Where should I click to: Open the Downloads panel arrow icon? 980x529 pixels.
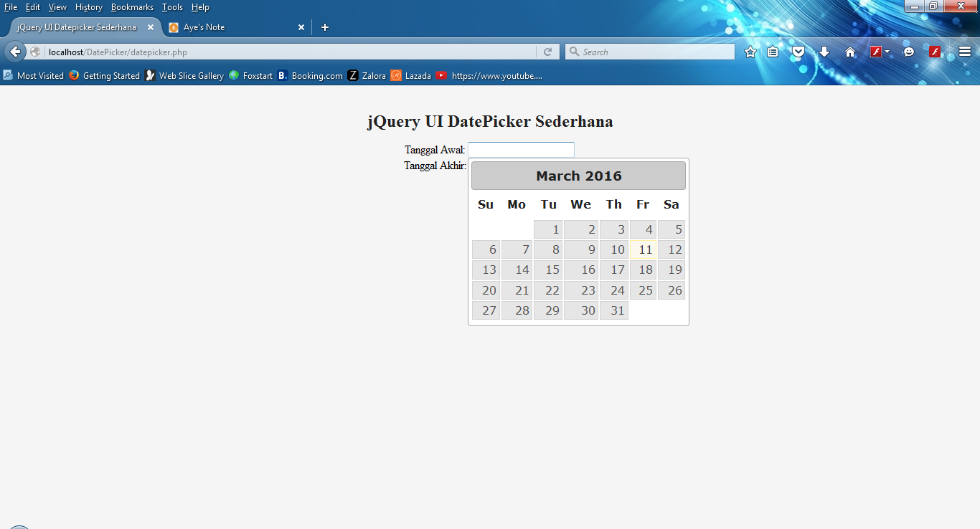[x=824, y=51]
